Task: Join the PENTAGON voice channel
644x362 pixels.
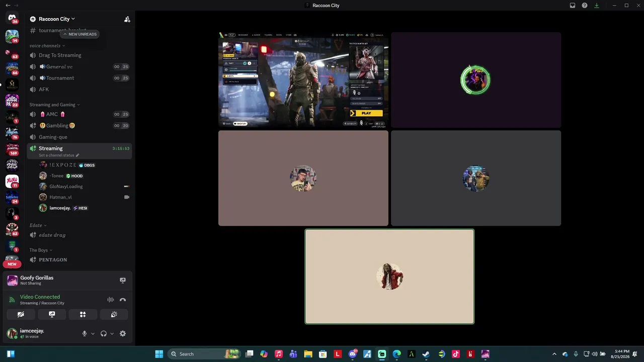Action: coord(79,259)
